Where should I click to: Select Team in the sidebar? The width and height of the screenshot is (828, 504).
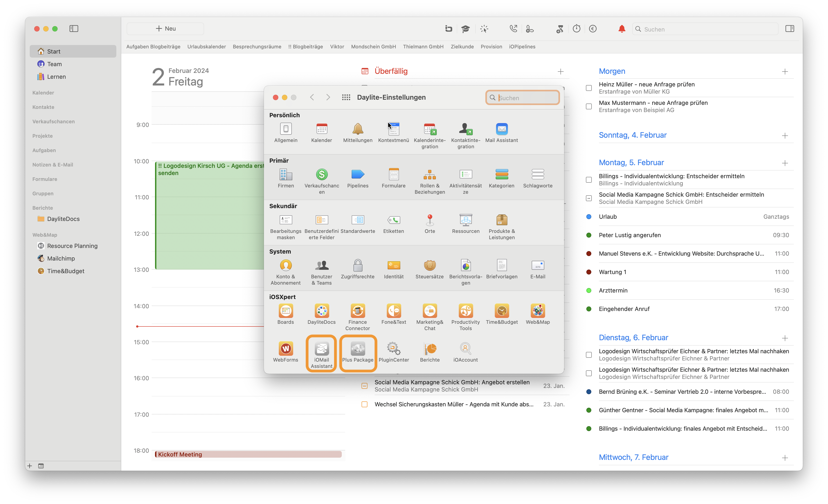point(73,64)
